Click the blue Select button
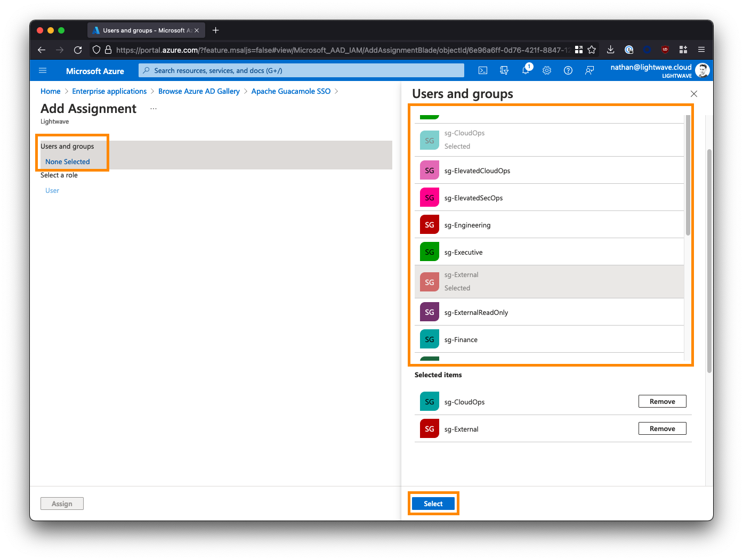The height and width of the screenshot is (560, 743). pos(433,504)
